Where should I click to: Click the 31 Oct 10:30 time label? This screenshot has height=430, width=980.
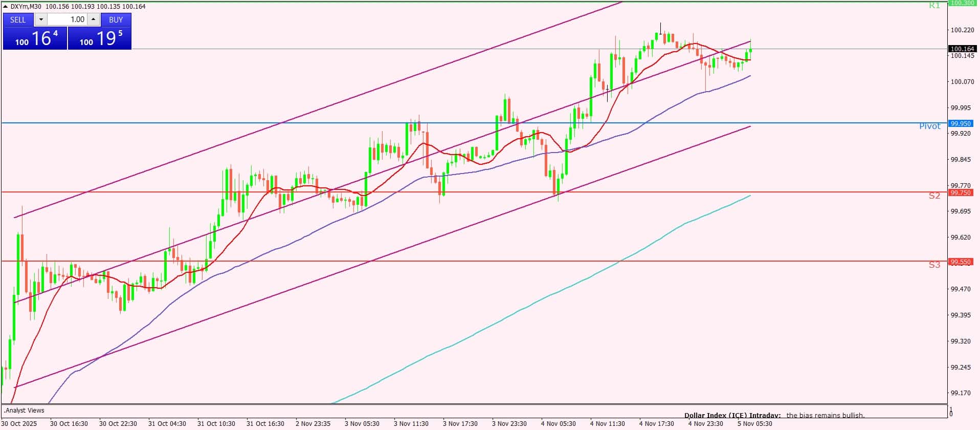(x=216, y=424)
